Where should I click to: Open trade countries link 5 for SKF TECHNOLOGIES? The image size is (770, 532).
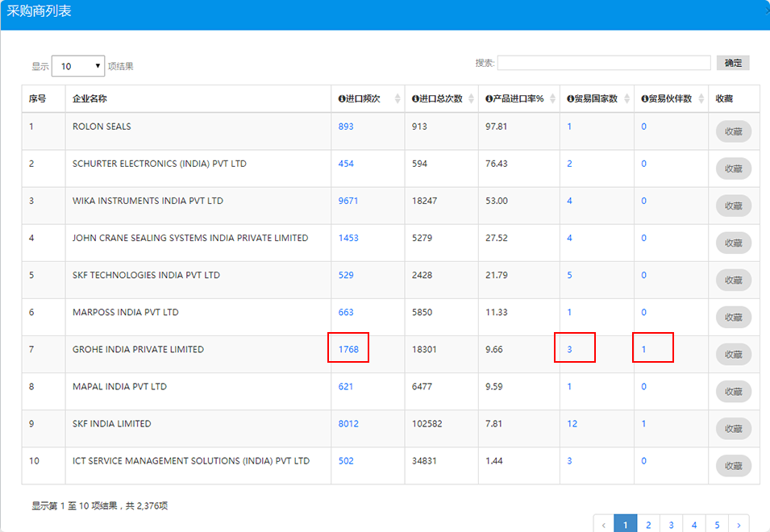570,276
